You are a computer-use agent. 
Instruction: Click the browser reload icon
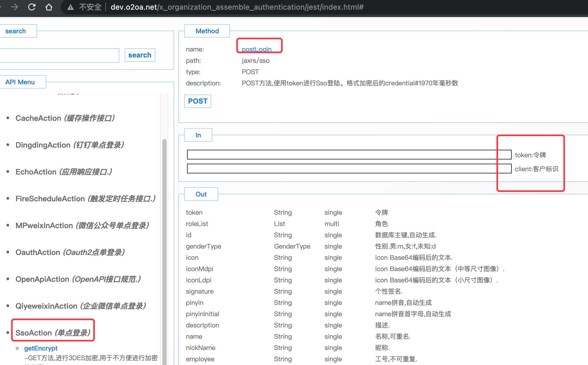32,7
